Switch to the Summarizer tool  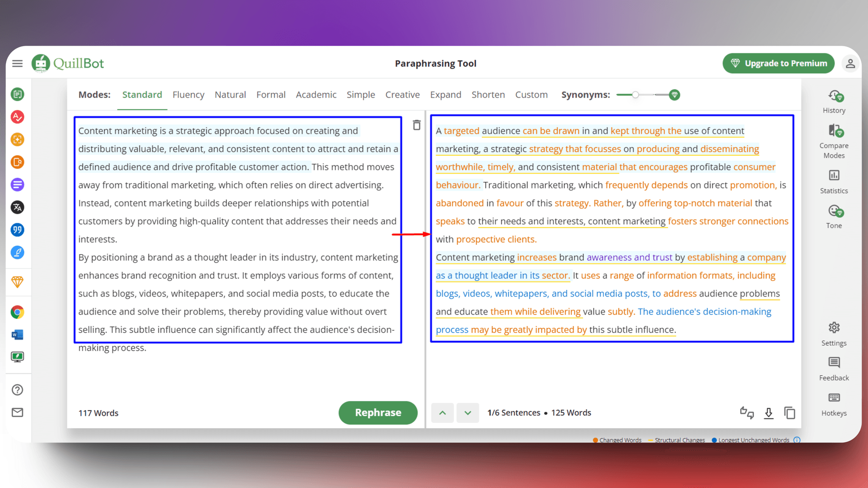(x=17, y=184)
